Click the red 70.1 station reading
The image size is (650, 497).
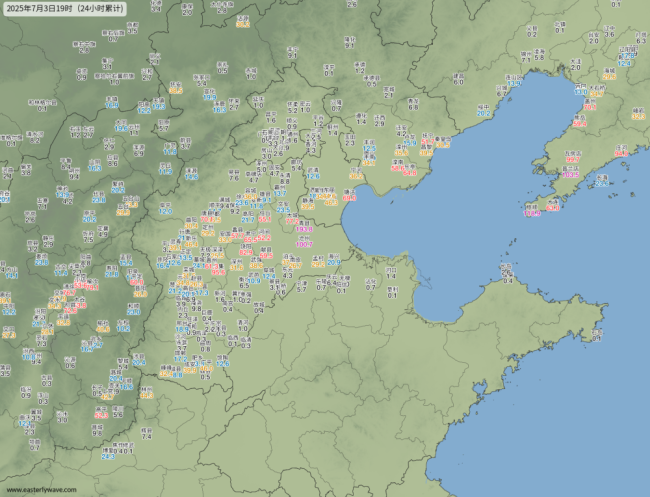pos(589,107)
